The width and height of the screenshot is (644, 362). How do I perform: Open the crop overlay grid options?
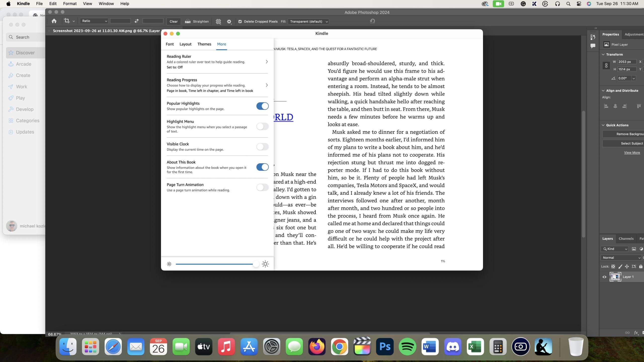[x=218, y=21]
